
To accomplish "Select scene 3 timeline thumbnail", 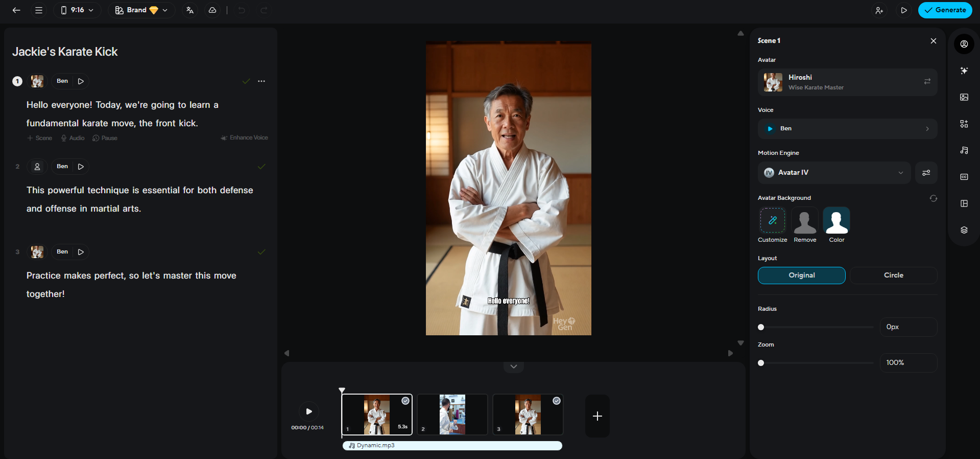I will pos(528,415).
